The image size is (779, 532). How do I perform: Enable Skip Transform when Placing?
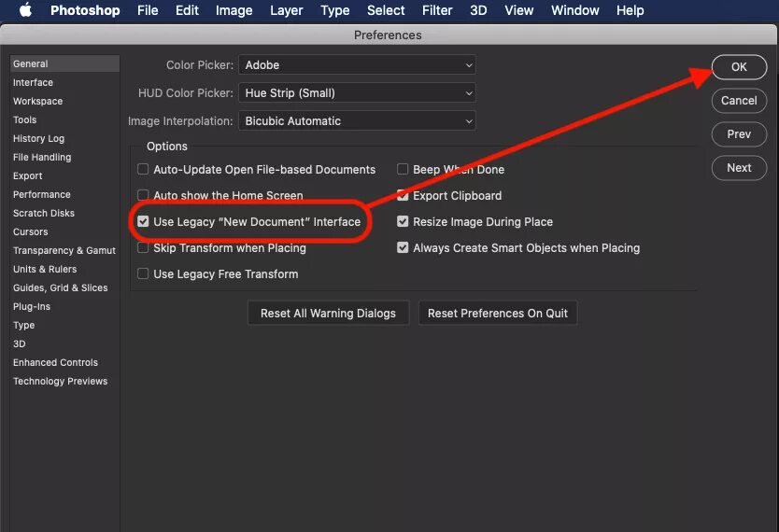coord(143,247)
